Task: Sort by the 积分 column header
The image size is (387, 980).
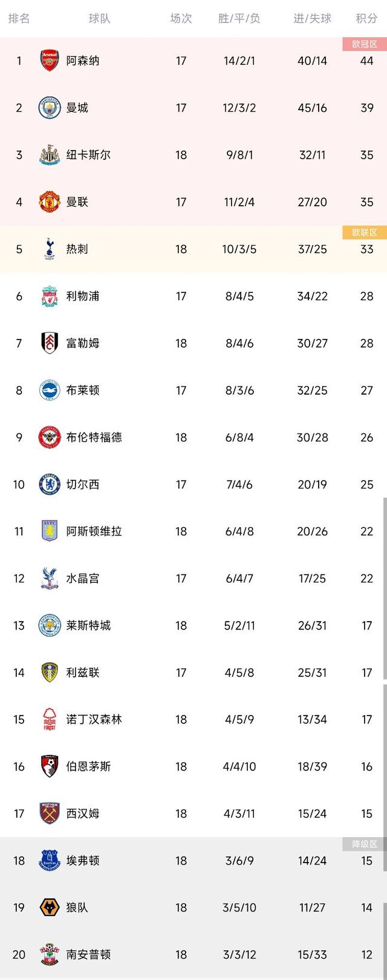Action: pos(366,18)
